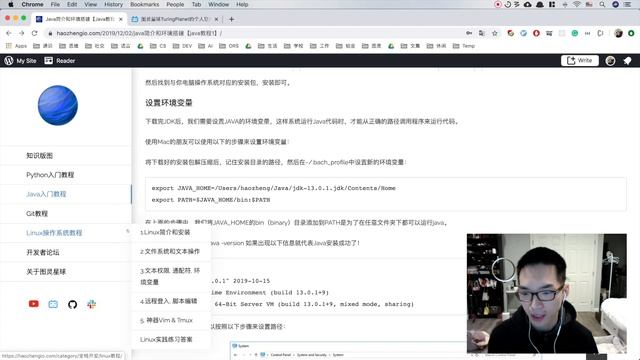The image size is (640, 360).
Task: Open Chrome profile avatar in toolbar
Action: click(x=618, y=33)
